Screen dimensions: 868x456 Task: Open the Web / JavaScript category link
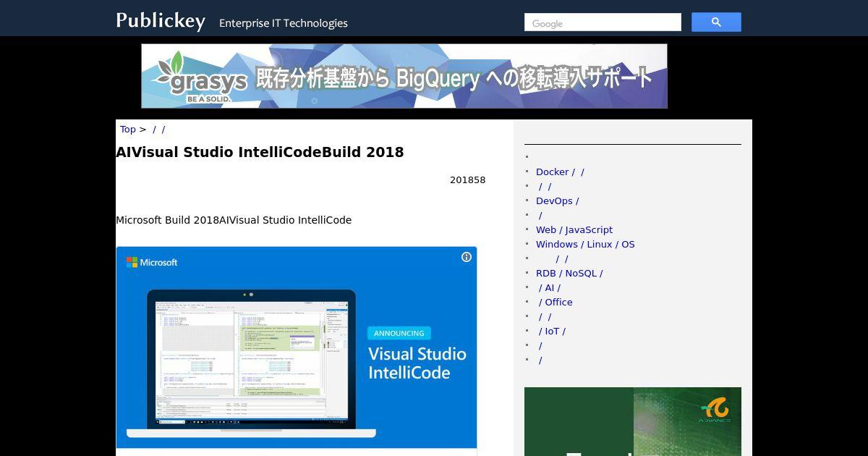tap(574, 230)
